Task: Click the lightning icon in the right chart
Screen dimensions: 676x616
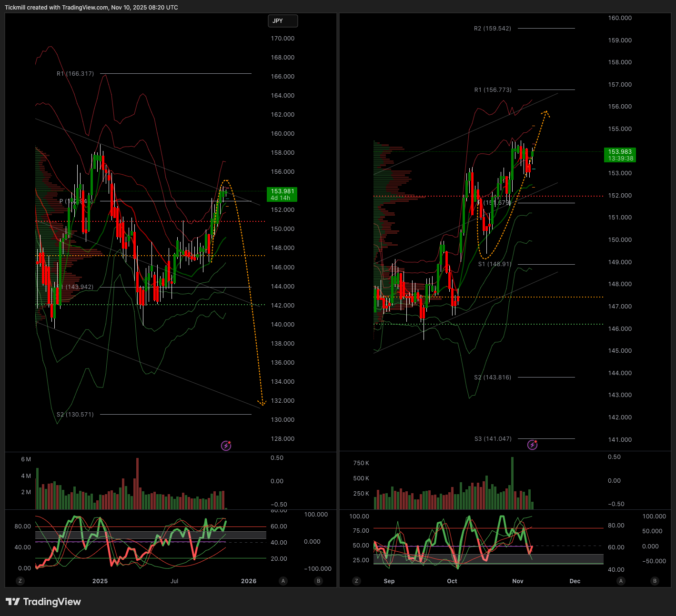Action: pos(533,445)
